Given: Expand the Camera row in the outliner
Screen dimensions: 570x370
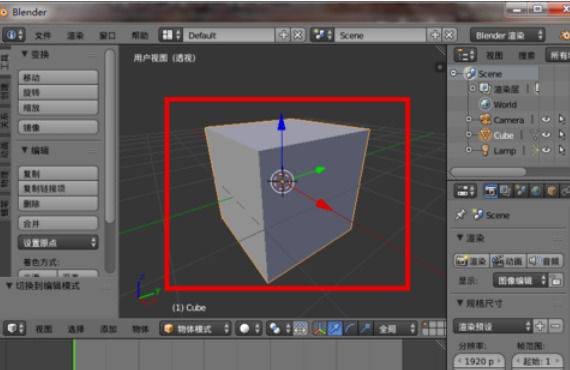Looking at the screenshot, I should coord(469,119).
